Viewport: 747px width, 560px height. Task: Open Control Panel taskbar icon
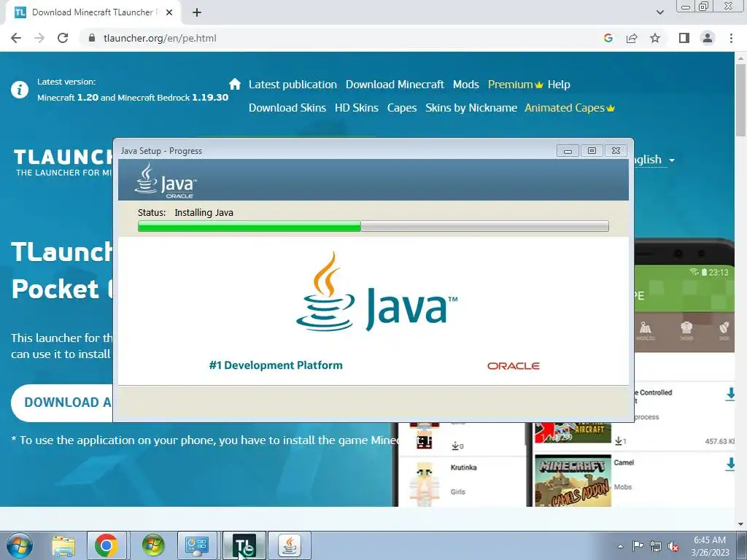(197, 545)
